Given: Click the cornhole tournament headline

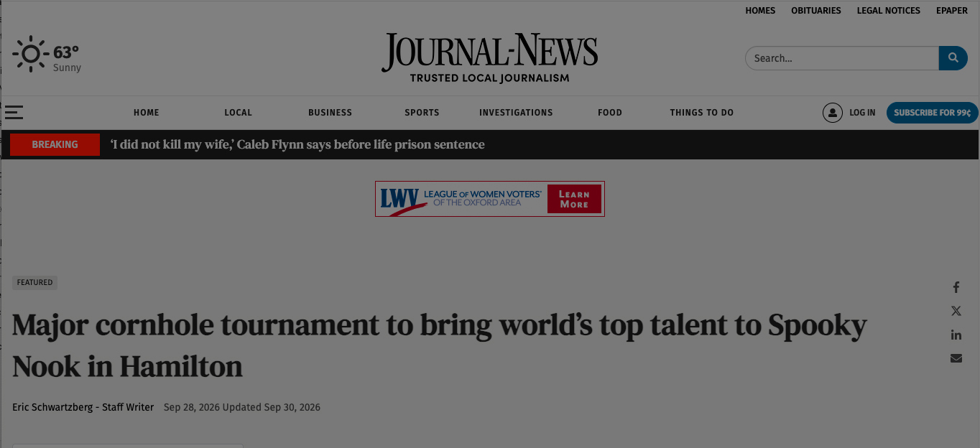Looking at the screenshot, I should 440,346.
